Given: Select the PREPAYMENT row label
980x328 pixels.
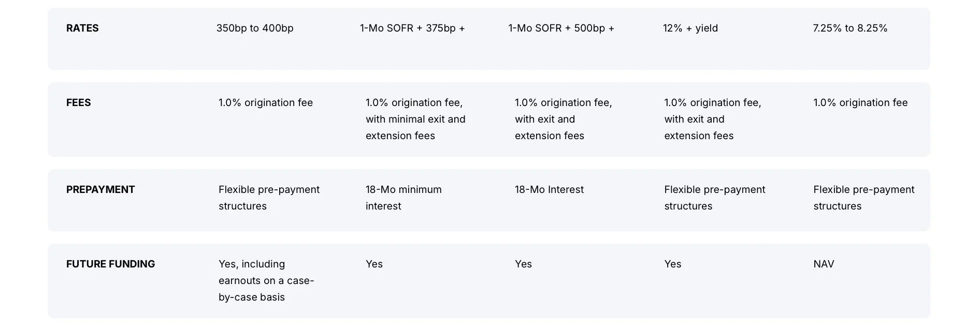Looking at the screenshot, I should [x=100, y=189].
